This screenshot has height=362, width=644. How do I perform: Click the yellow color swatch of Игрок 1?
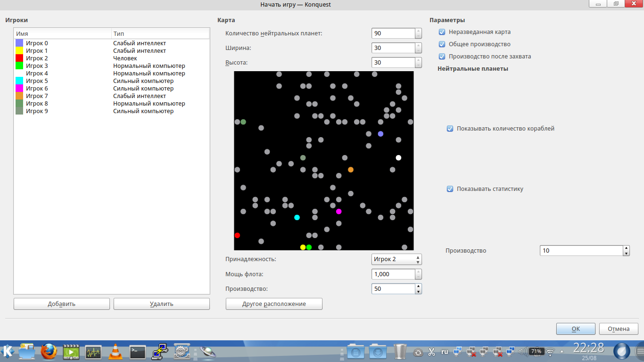coord(19,50)
